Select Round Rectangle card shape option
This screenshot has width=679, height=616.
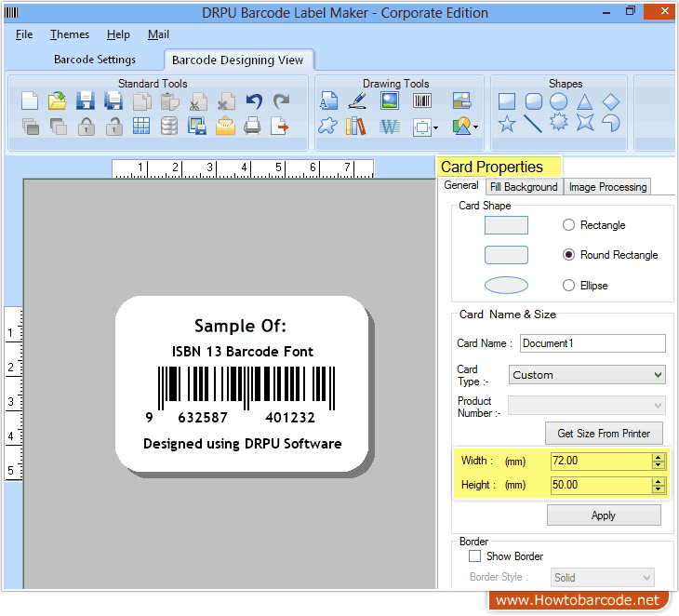(x=568, y=255)
